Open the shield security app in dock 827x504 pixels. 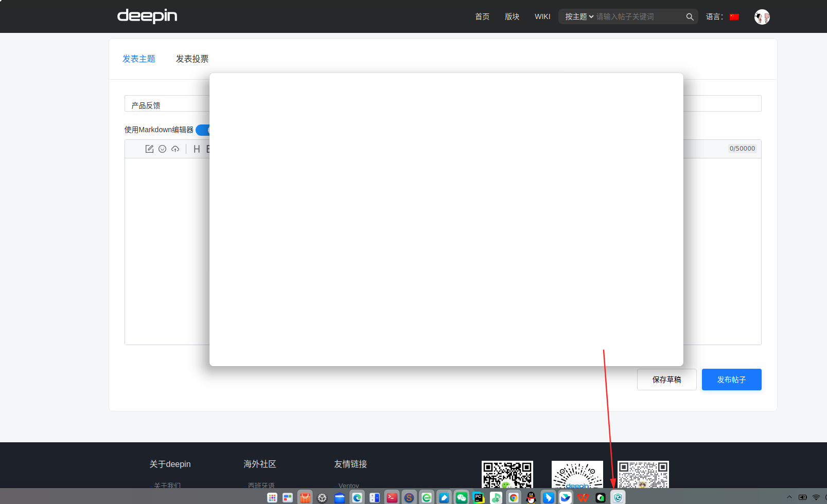pyautogui.click(x=618, y=497)
